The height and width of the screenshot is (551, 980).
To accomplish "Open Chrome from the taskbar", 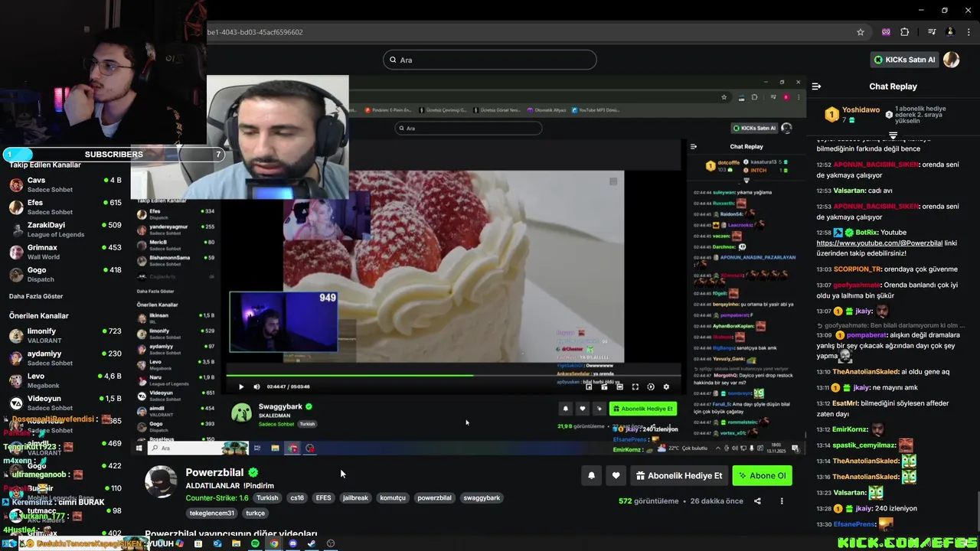I will [273, 543].
